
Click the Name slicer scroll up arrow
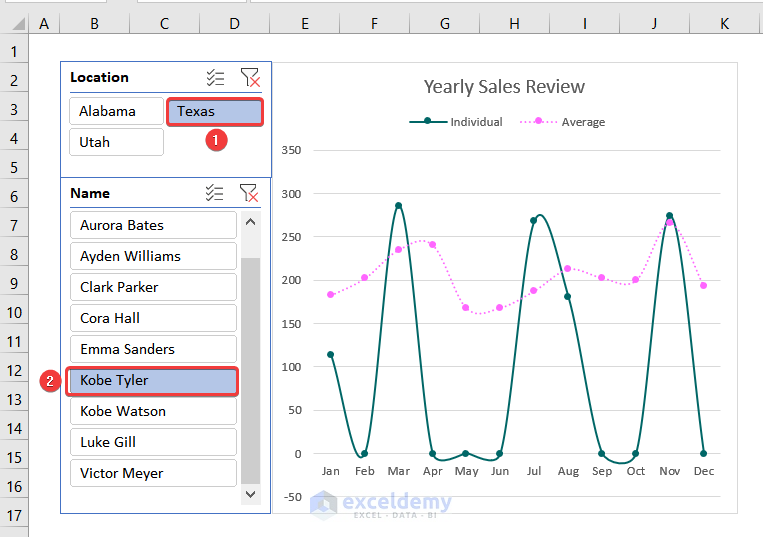[251, 222]
